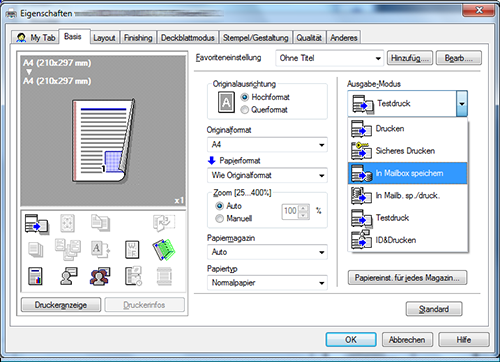Switch to the Deckblattmodus tab
The image size is (500, 362).
click(188, 38)
